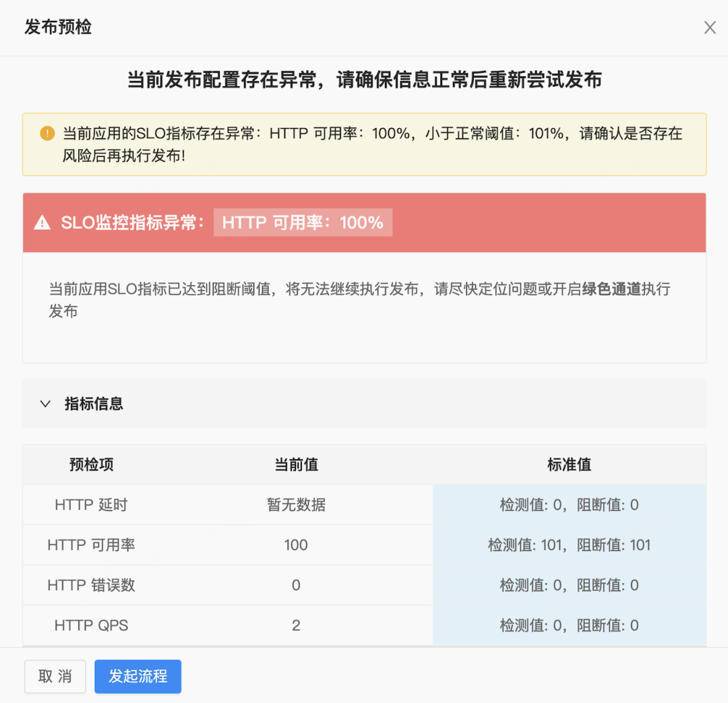This screenshot has width=728, height=703.
Task: Click the 发起流程 button
Action: (x=138, y=676)
